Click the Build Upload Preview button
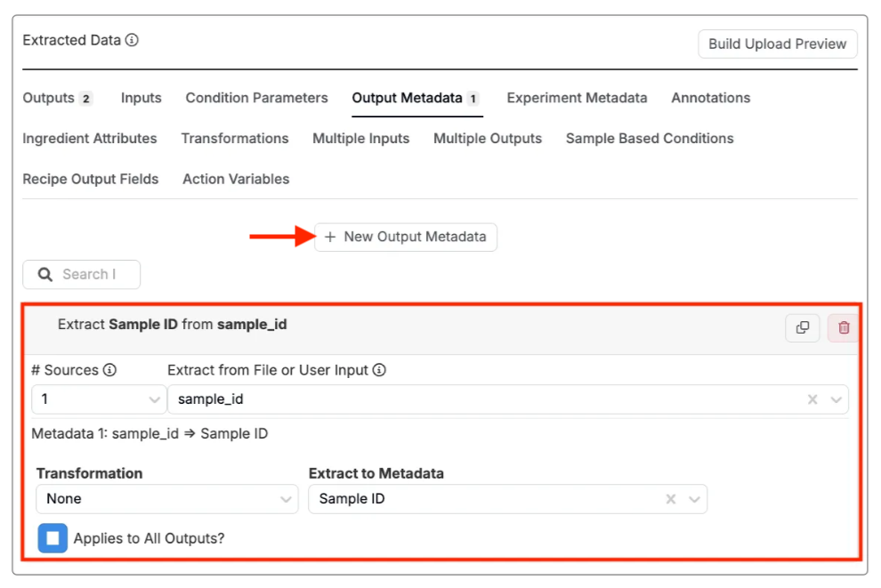The height and width of the screenshot is (588, 881). [x=777, y=44]
